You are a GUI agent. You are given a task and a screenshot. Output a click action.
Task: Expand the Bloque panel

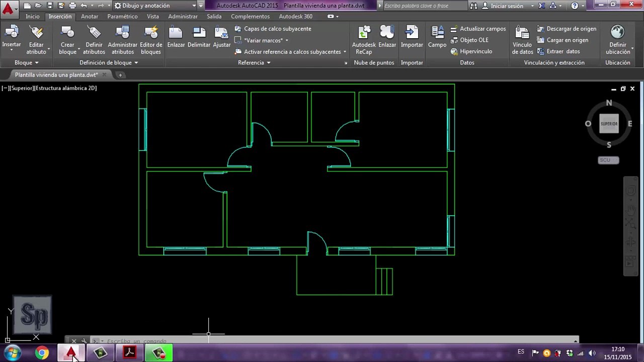(27, 63)
